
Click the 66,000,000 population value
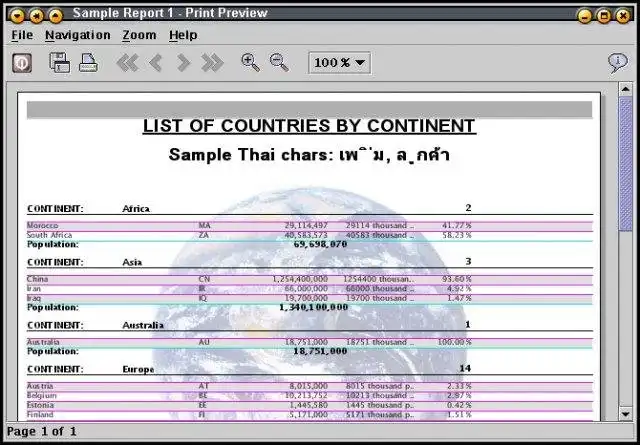point(306,289)
